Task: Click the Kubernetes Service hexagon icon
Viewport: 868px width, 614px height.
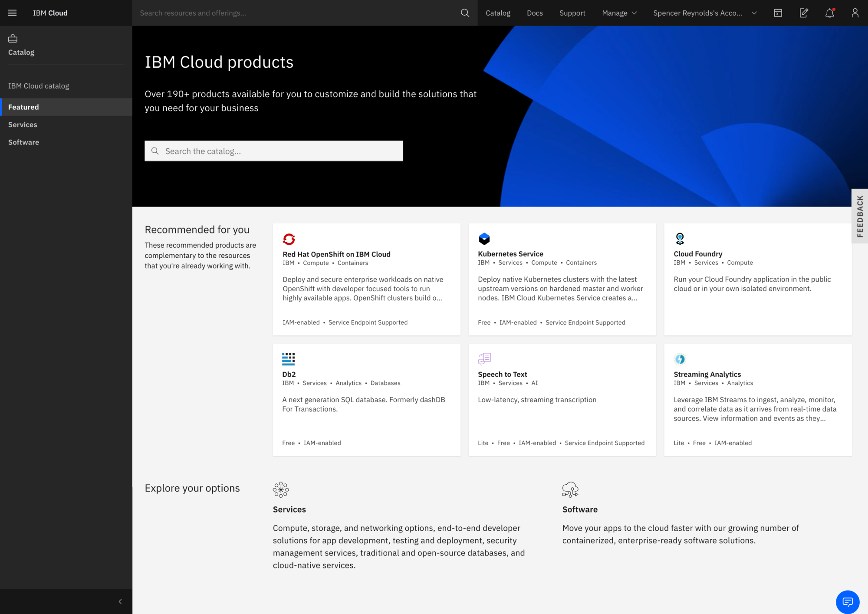Action: point(484,239)
